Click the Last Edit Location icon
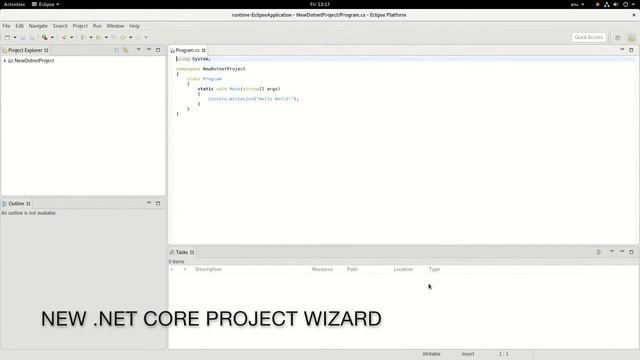The height and width of the screenshot is (360, 640). click(x=114, y=37)
